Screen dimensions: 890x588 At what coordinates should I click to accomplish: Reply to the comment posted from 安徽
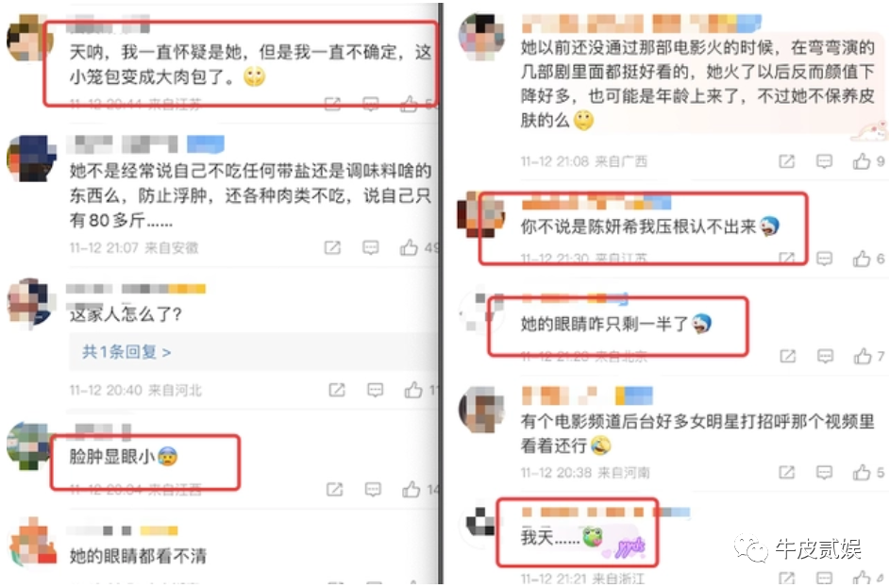pos(371,248)
